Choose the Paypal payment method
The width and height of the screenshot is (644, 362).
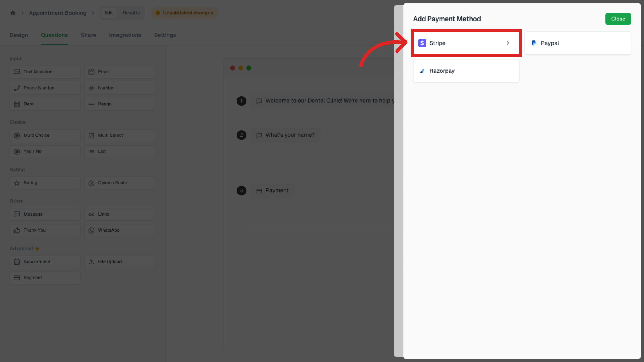pyautogui.click(x=578, y=43)
